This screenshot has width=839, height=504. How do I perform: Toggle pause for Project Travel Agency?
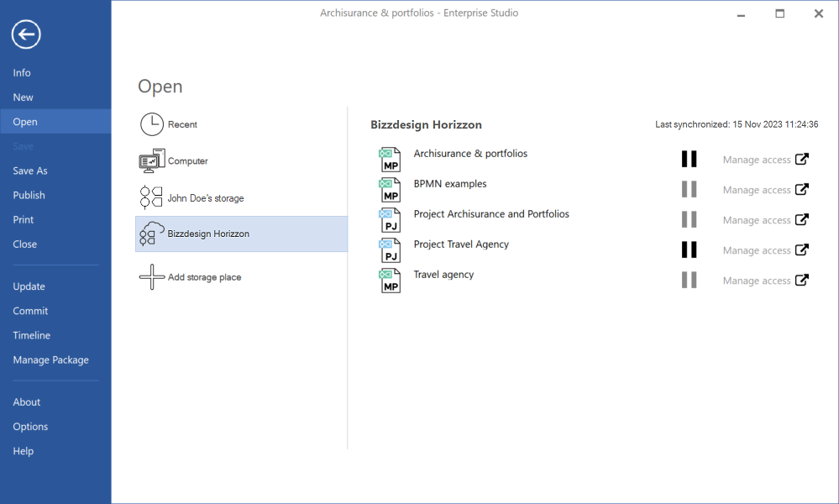pyautogui.click(x=689, y=250)
